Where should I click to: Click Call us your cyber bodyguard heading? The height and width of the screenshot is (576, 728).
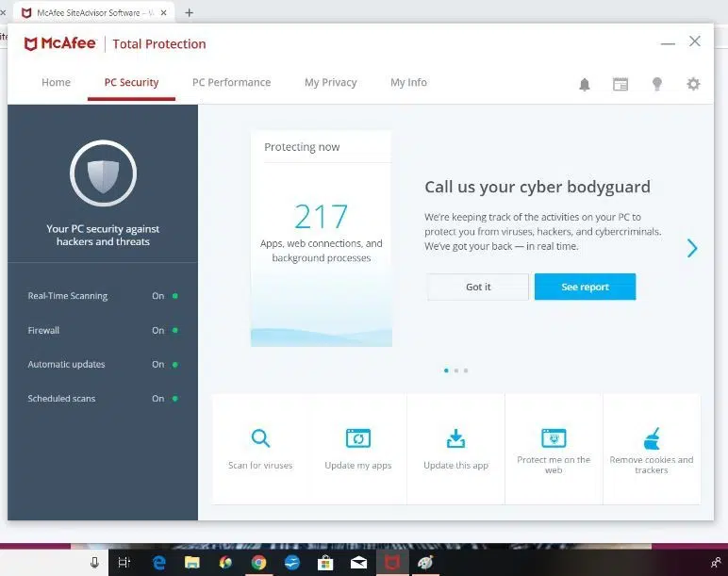pyautogui.click(x=538, y=187)
